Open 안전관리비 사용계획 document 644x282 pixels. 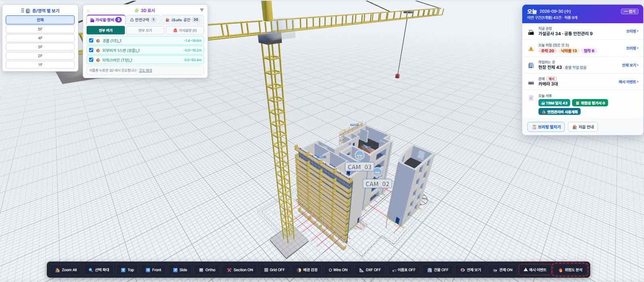pyautogui.click(x=559, y=112)
